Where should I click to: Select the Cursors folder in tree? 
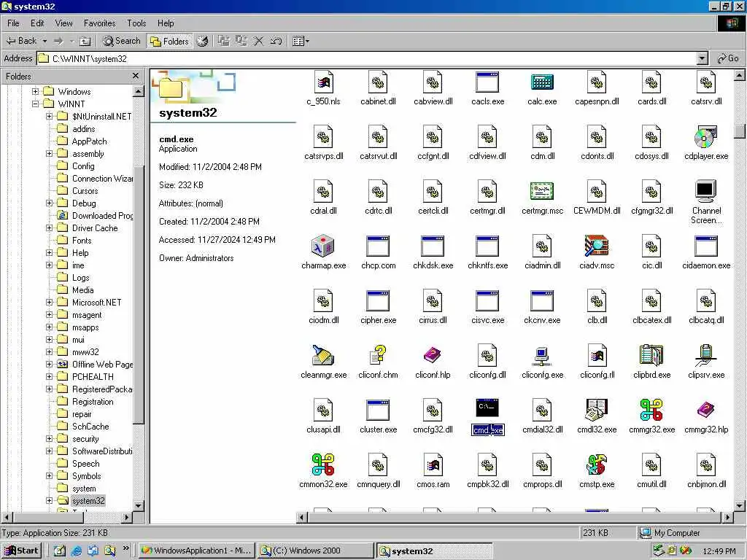85,191
